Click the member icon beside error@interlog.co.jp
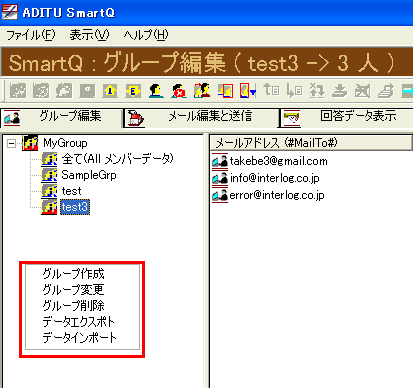 pyautogui.click(x=220, y=195)
